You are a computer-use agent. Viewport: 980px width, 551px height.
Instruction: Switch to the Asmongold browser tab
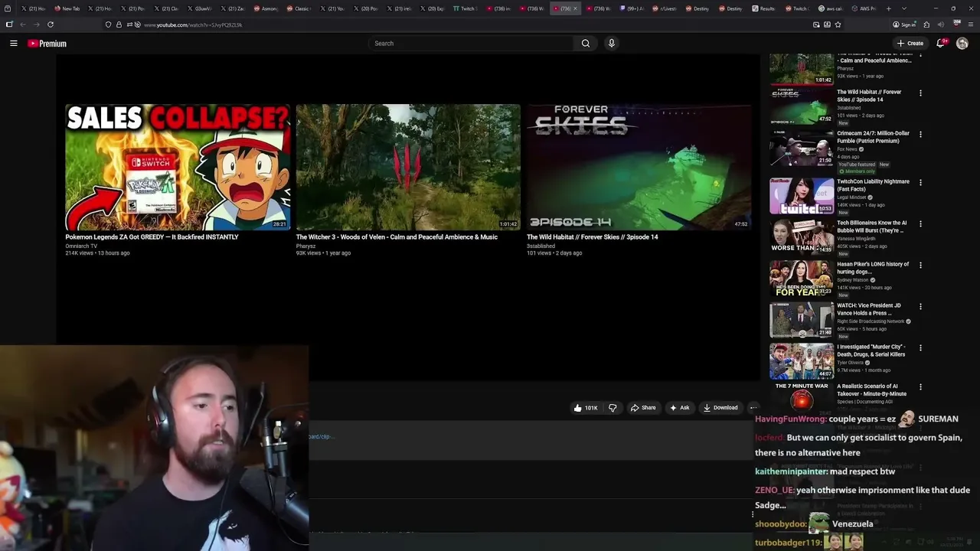266,8
